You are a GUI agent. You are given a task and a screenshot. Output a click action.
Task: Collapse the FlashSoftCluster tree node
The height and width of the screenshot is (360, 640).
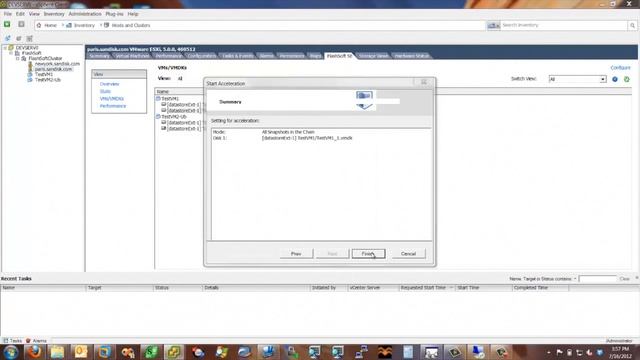tap(18, 58)
